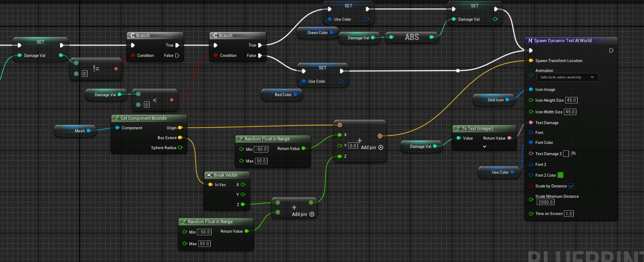The image size is (644, 262).
Task: Expand the To Text (Integer) advanced options chevron
Action: [x=484, y=147]
